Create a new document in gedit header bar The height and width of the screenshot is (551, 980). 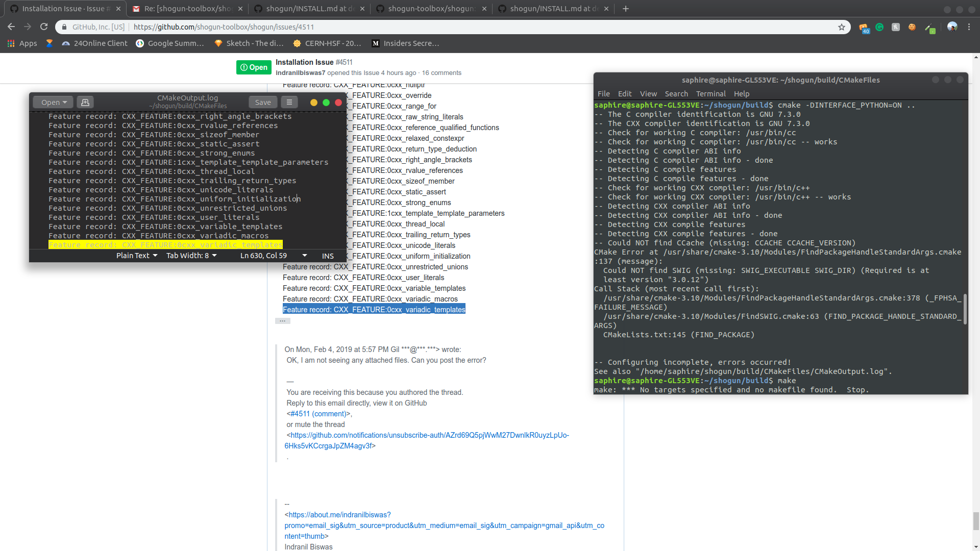(x=85, y=102)
